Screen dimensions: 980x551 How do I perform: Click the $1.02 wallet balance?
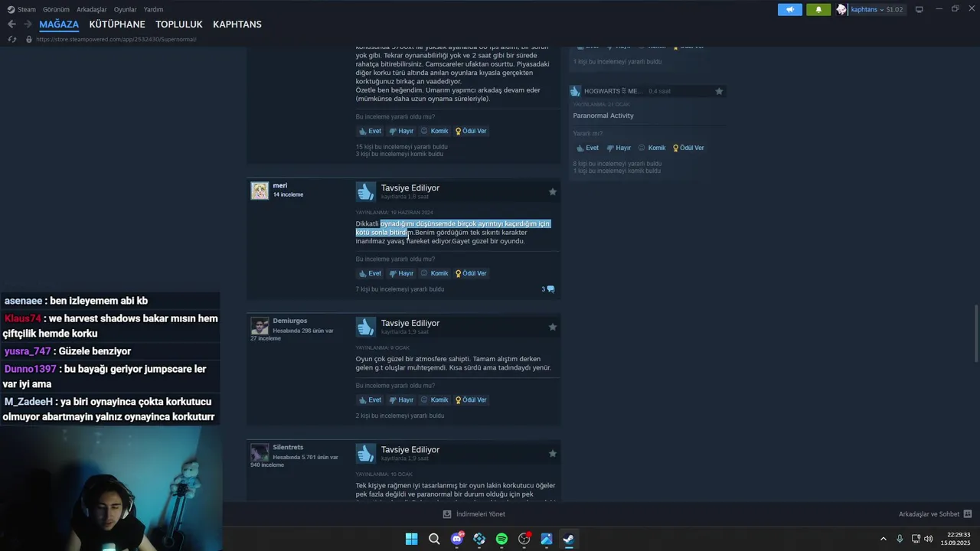[x=894, y=9]
